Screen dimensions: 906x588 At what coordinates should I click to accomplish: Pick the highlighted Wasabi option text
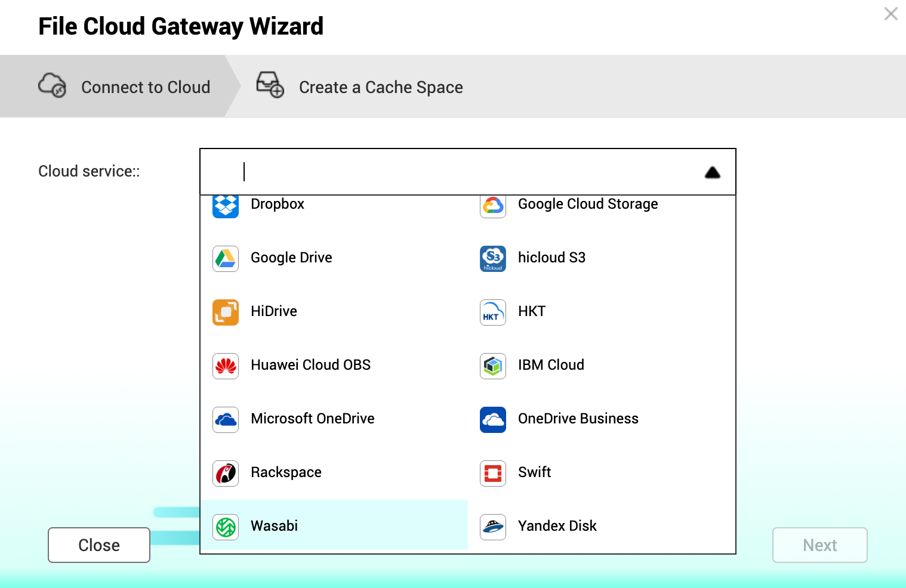(x=274, y=526)
